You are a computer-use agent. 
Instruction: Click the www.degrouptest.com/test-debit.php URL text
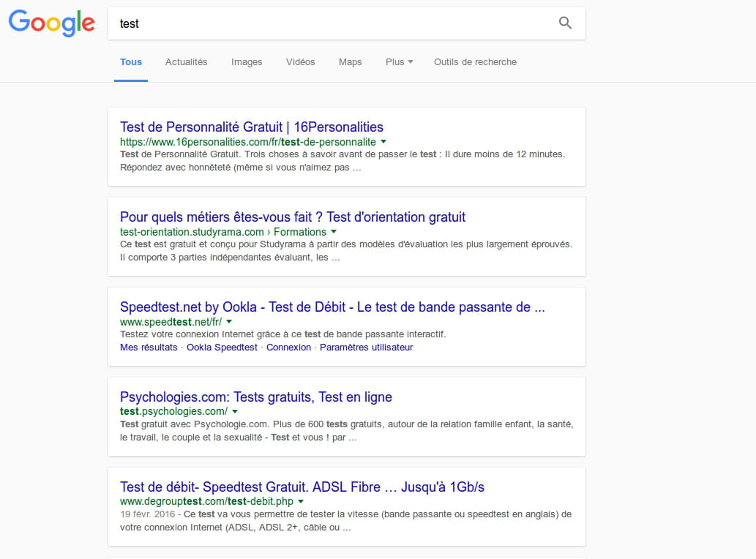click(206, 502)
